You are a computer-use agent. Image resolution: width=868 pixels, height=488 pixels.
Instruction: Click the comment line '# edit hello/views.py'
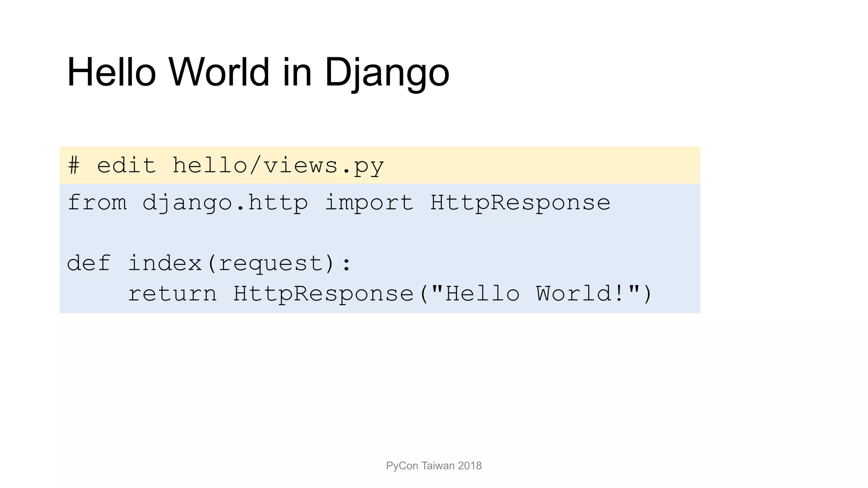point(226,166)
